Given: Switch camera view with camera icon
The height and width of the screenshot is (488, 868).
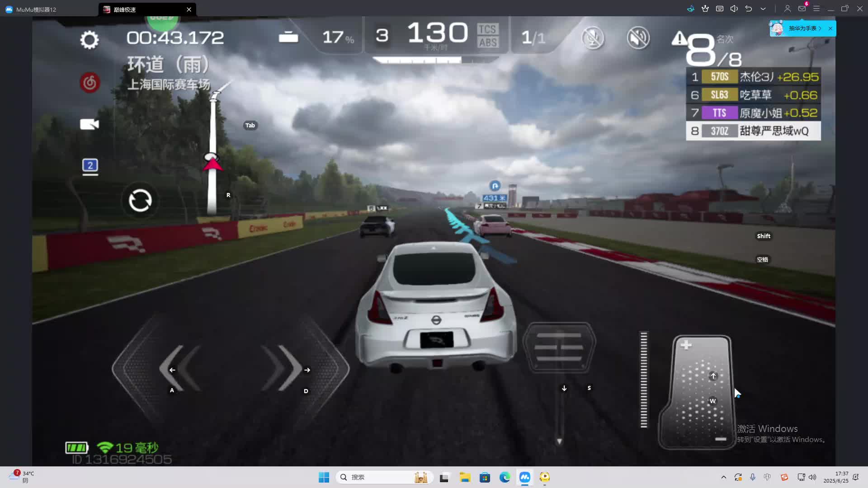Looking at the screenshot, I should coord(89,124).
